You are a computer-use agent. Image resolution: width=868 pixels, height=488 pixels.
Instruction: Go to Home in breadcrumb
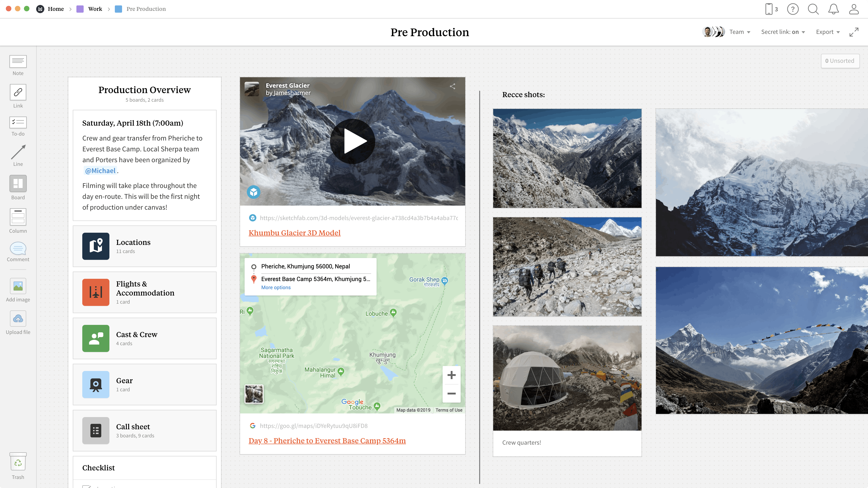click(x=56, y=9)
